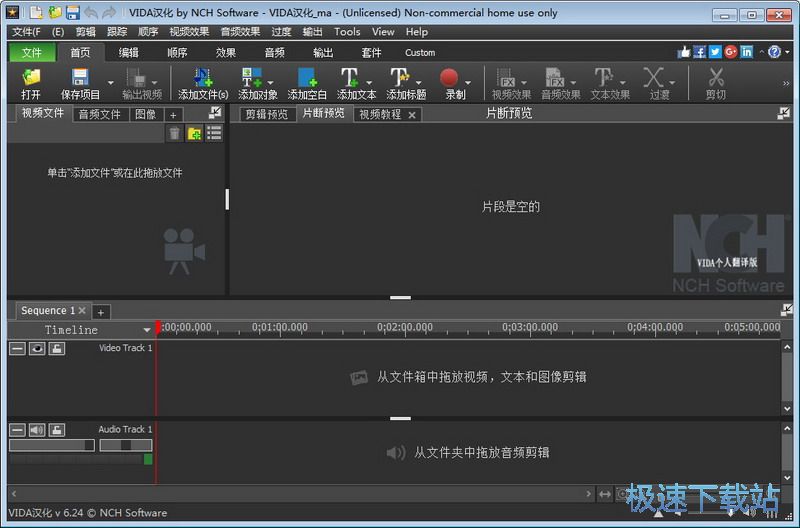Click the red 录制 (Record) icon
Image resolution: width=800 pixels, height=528 pixels.
pyautogui.click(x=449, y=78)
